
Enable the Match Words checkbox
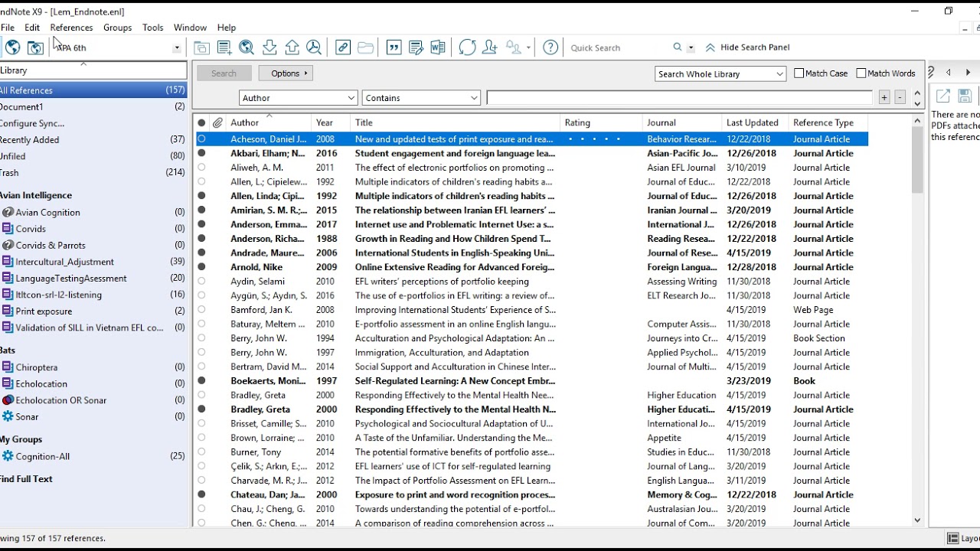pos(861,73)
